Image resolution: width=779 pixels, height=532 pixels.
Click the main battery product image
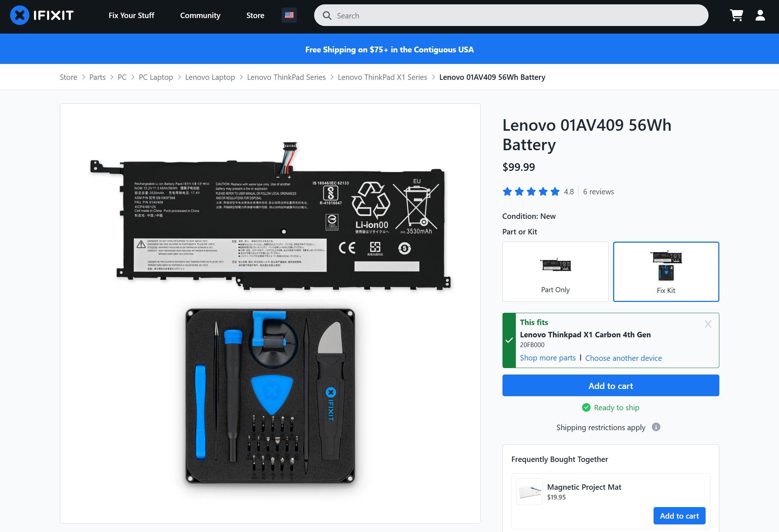point(270,313)
